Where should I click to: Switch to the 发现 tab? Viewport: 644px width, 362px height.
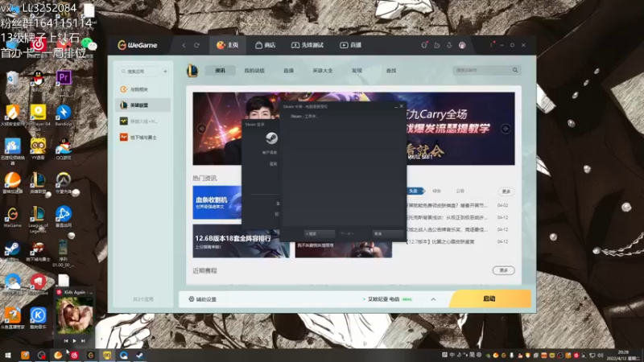point(357,71)
